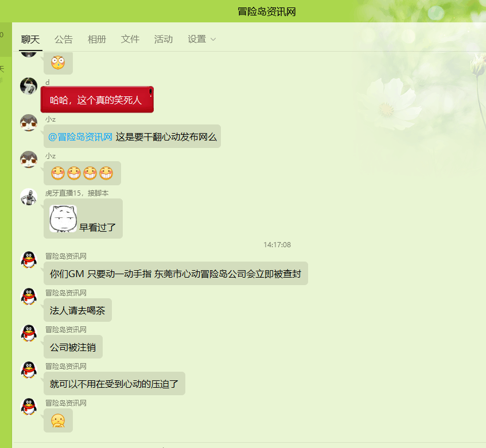The height and width of the screenshot is (448, 486).
Task: Click the avatar of user d
Action: [29, 86]
